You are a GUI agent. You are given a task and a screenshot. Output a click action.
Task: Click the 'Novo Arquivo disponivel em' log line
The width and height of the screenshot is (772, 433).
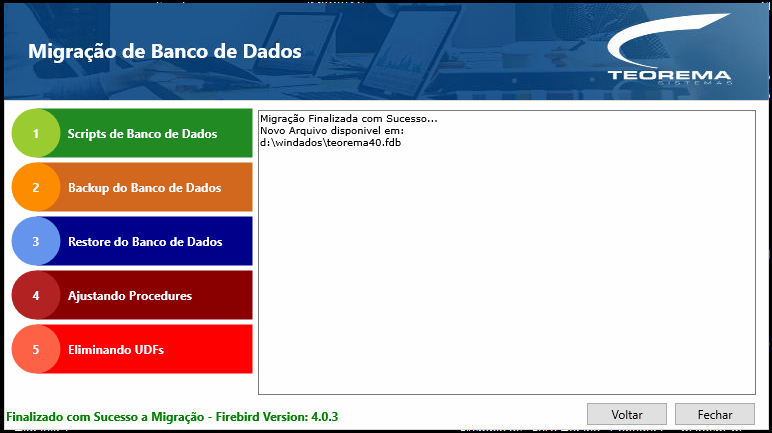[x=331, y=130]
